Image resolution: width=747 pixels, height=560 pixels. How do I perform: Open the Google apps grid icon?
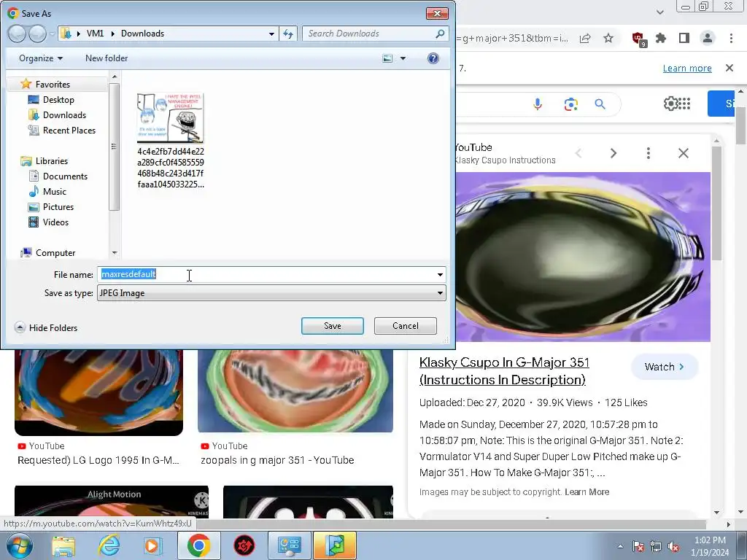click(x=684, y=104)
